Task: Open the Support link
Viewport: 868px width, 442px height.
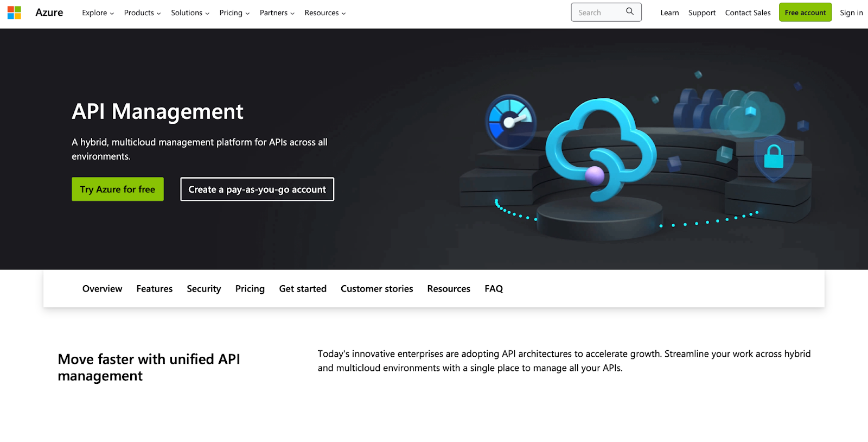Action: [702, 13]
